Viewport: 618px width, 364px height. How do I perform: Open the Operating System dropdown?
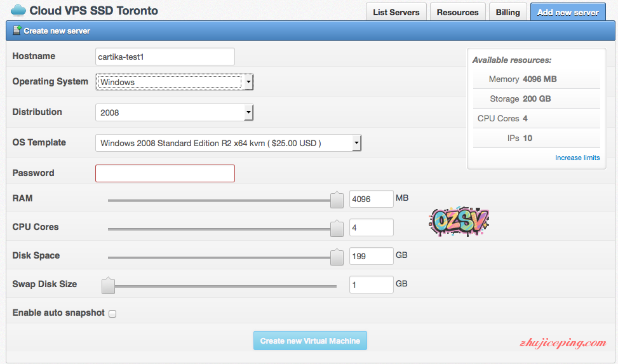click(x=175, y=82)
